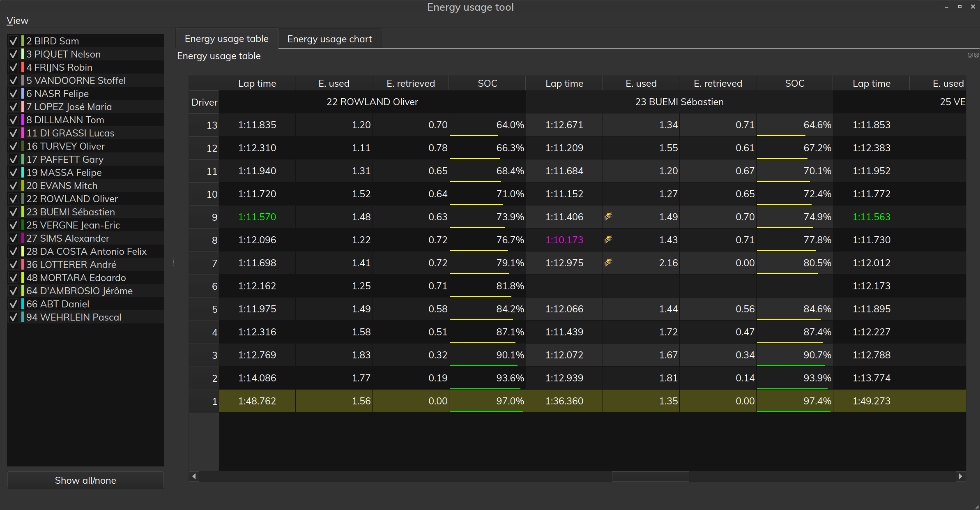This screenshot has height=510, width=980.
Task: Switch to Energy usage chart tab
Action: (x=329, y=39)
